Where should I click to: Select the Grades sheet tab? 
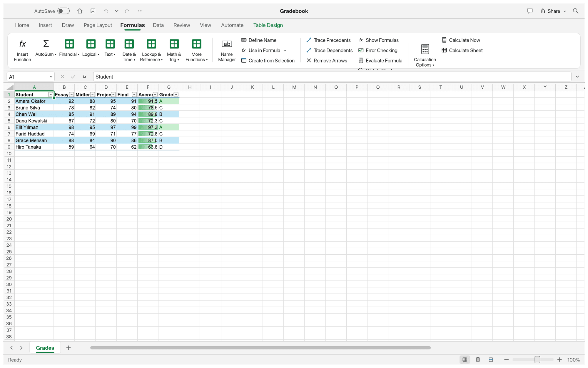click(45, 348)
